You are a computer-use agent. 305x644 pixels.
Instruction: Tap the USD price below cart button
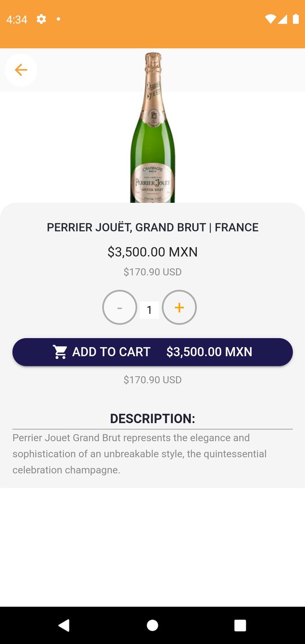pos(152,380)
